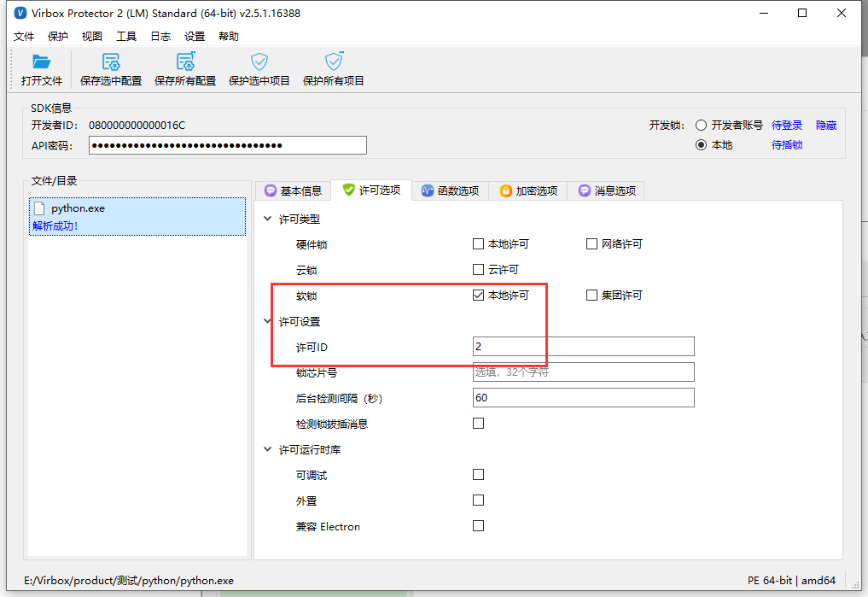This screenshot has width=868, height=597.
Task: Click the 解析成功! status text
Action: [x=55, y=226]
